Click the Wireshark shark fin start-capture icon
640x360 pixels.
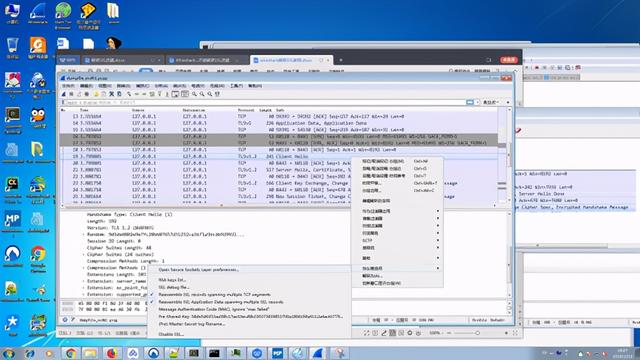[x=64, y=94]
